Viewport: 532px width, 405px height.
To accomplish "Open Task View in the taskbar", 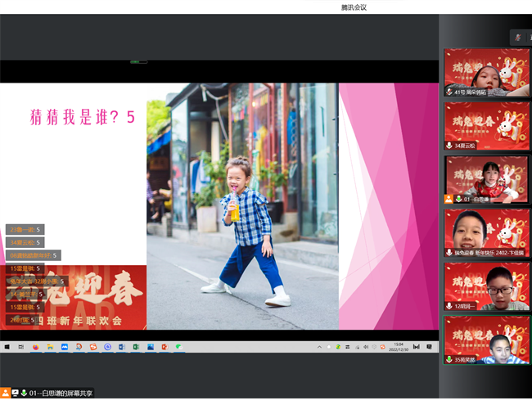I will coord(21,347).
